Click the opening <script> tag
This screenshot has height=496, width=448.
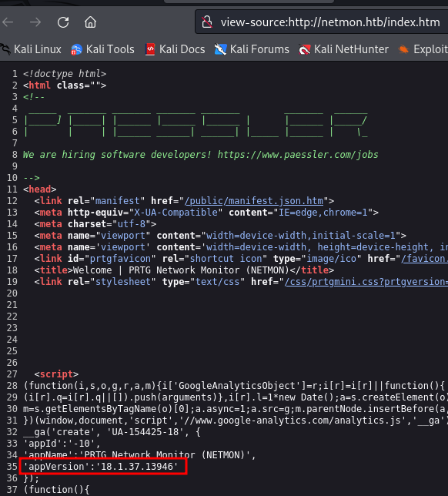pyautogui.click(x=56, y=374)
